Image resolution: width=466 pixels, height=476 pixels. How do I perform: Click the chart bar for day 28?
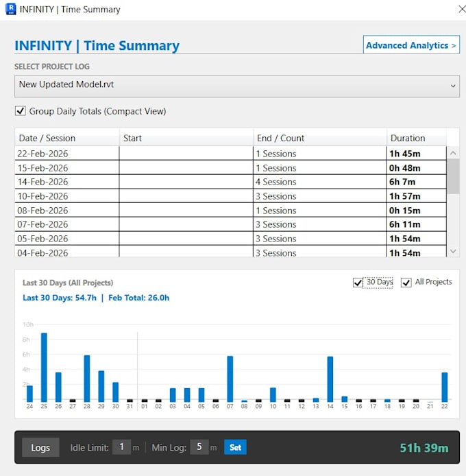point(87,379)
